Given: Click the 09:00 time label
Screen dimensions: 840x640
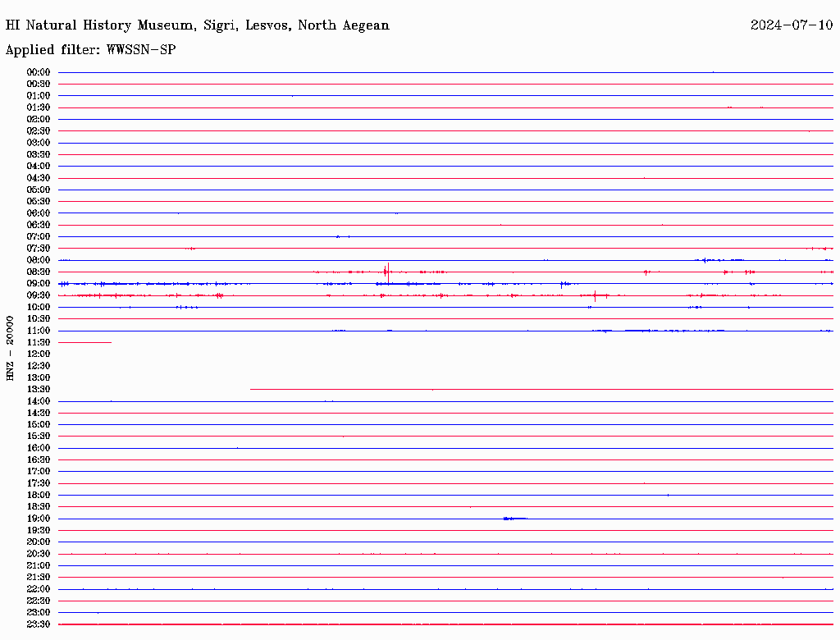Looking at the screenshot, I should [x=39, y=284].
